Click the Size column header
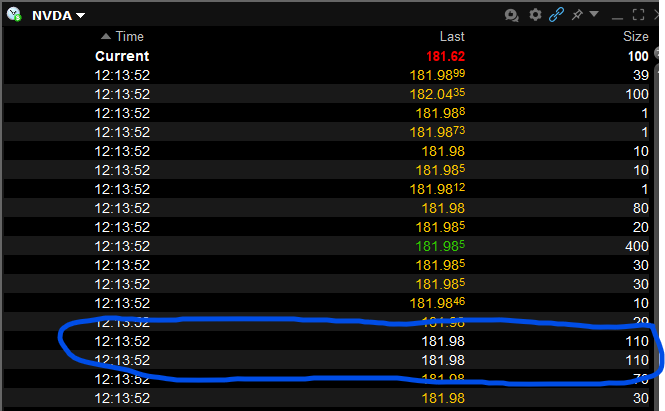 pyautogui.click(x=634, y=37)
